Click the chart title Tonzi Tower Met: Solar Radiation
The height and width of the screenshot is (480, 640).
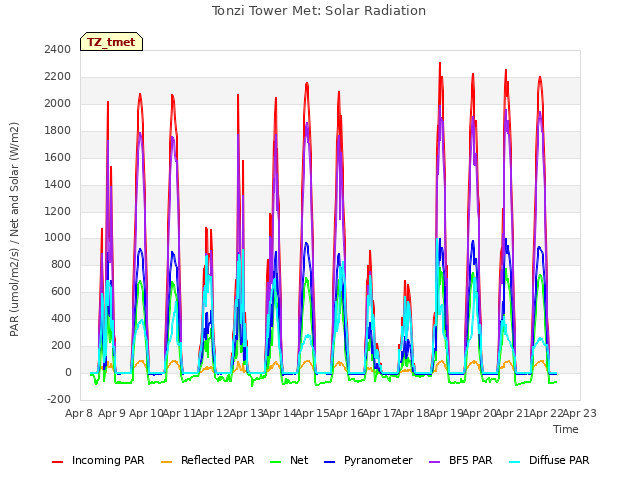point(319,11)
